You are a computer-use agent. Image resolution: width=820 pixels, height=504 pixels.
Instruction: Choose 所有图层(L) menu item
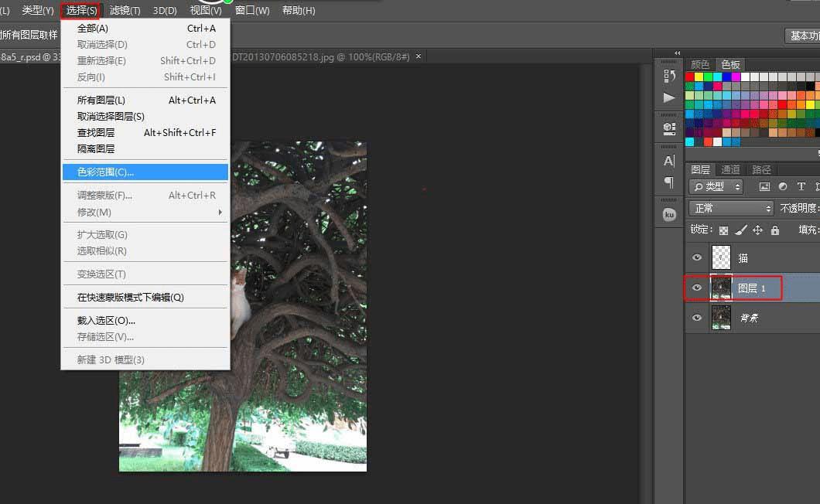click(x=145, y=100)
